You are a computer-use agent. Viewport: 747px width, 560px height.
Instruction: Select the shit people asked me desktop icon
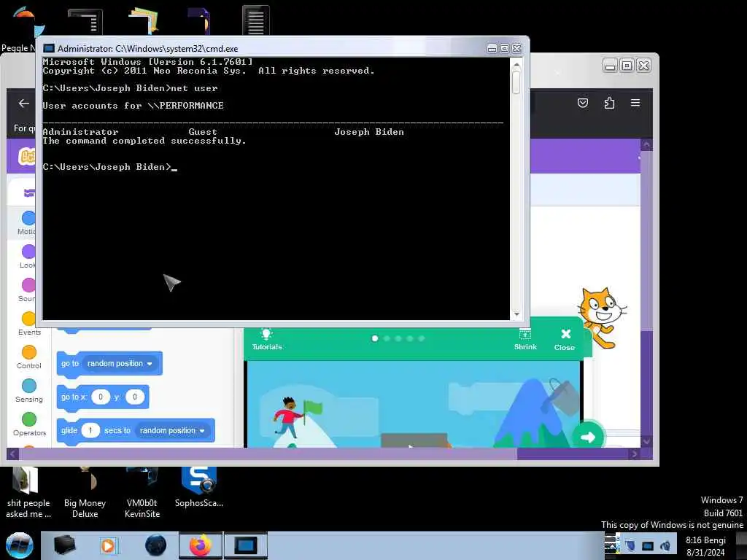click(x=28, y=493)
